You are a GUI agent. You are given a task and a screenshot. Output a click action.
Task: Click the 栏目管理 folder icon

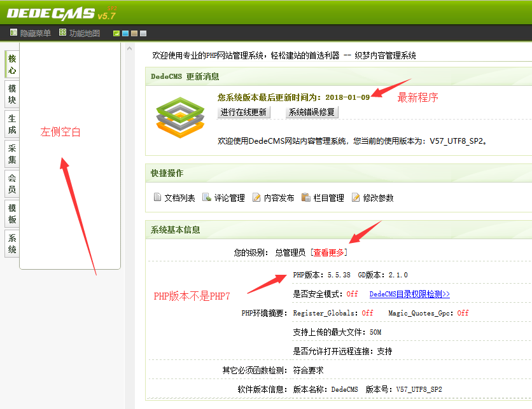[x=307, y=196]
